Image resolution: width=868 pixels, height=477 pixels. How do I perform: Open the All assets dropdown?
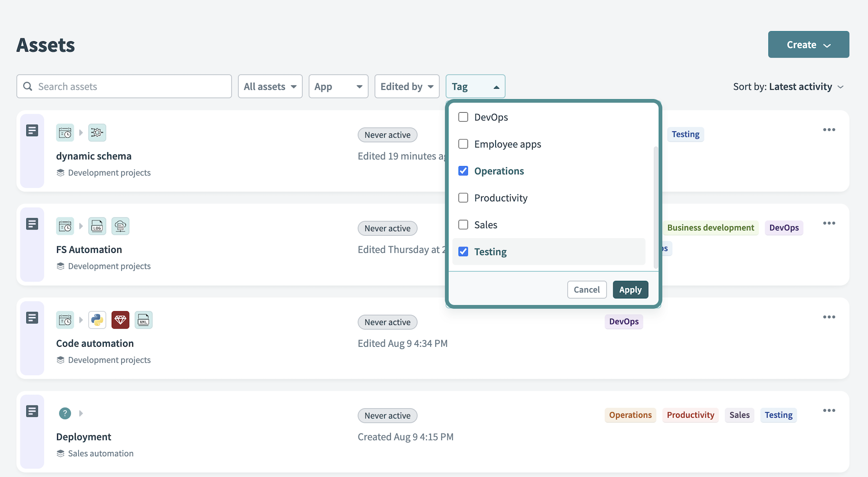point(270,86)
